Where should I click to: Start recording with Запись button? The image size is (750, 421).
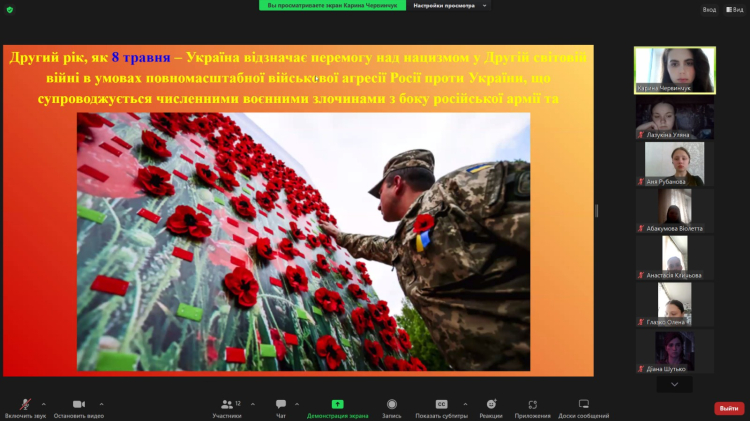pos(391,405)
